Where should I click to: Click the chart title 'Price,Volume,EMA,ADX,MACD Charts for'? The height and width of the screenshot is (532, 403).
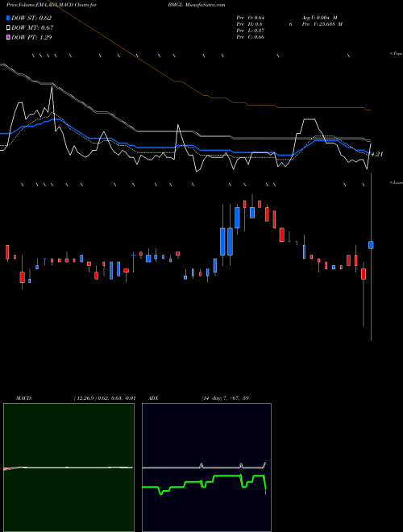pos(51,5)
